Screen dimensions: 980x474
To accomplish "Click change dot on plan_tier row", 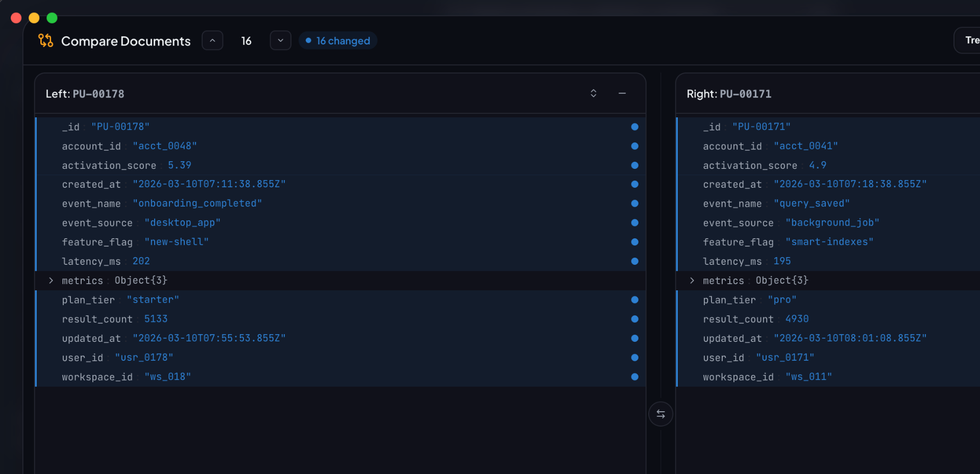I will click(x=634, y=300).
